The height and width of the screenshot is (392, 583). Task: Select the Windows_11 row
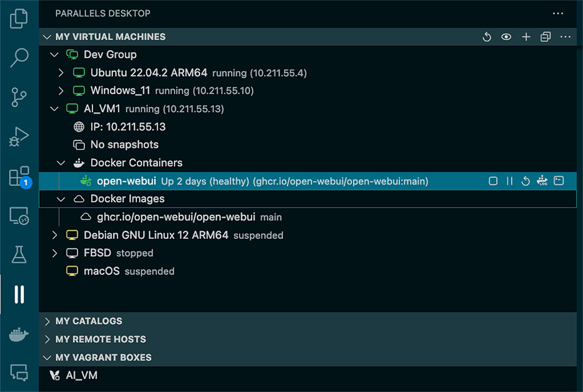coord(308,90)
